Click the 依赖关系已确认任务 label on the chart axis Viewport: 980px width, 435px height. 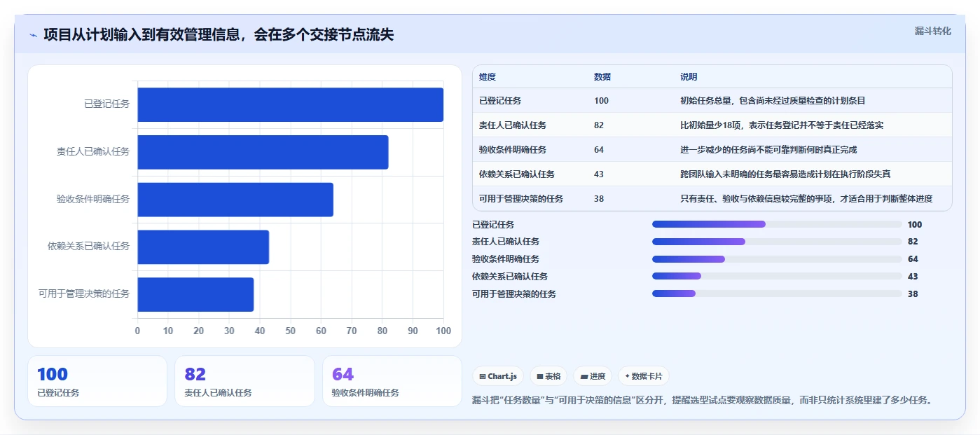[89, 247]
